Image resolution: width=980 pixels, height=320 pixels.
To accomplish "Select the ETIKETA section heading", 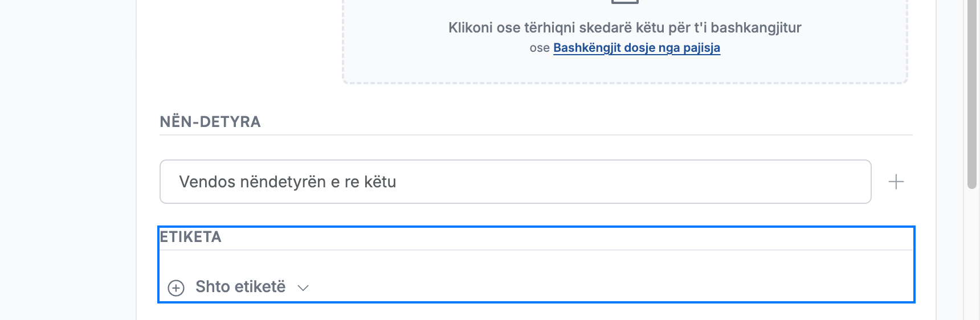I will [190, 237].
